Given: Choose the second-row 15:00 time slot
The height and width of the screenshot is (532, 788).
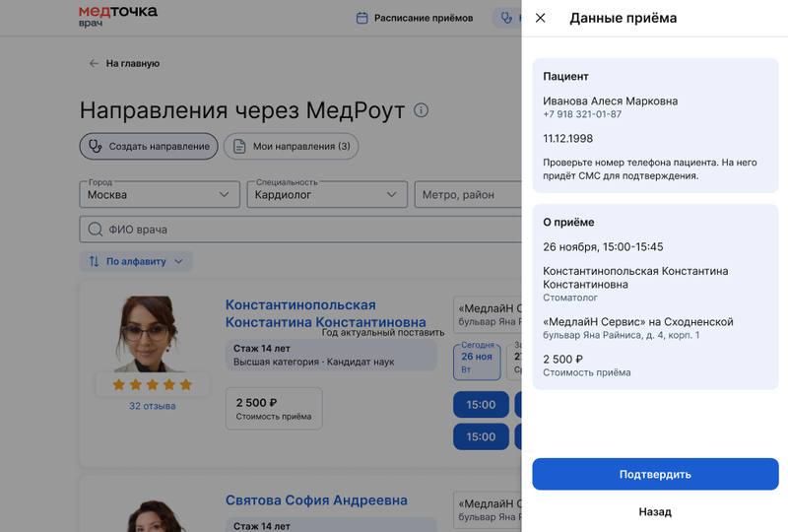Looking at the screenshot, I should coord(481,437).
